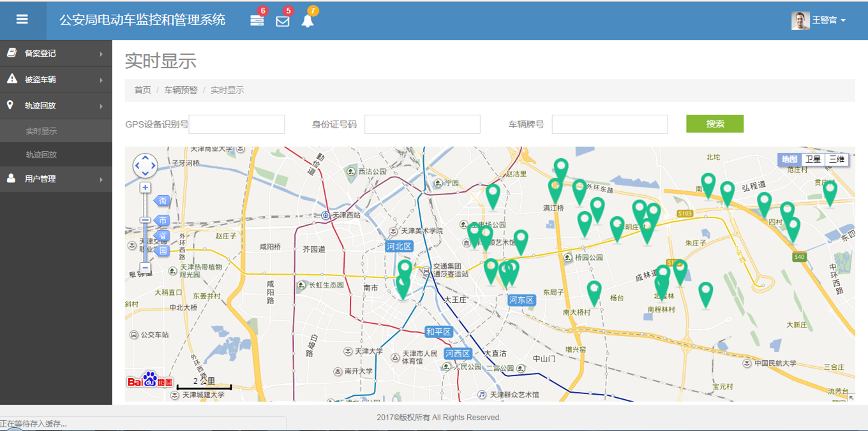The height and width of the screenshot is (431, 868).
Task: Click the map zoom out minus button at slider bottom
Action: (146, 267)
